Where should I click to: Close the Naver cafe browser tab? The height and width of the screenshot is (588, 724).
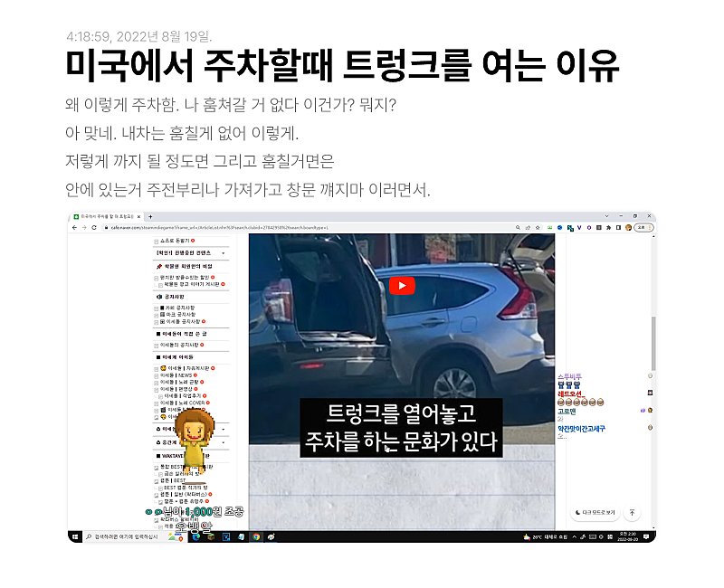[138, 216]
